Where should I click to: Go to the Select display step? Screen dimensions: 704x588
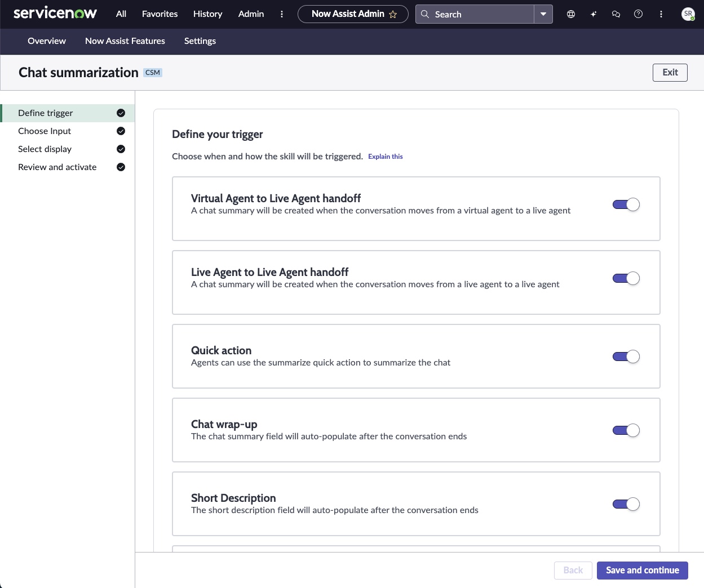pos(68,149)
